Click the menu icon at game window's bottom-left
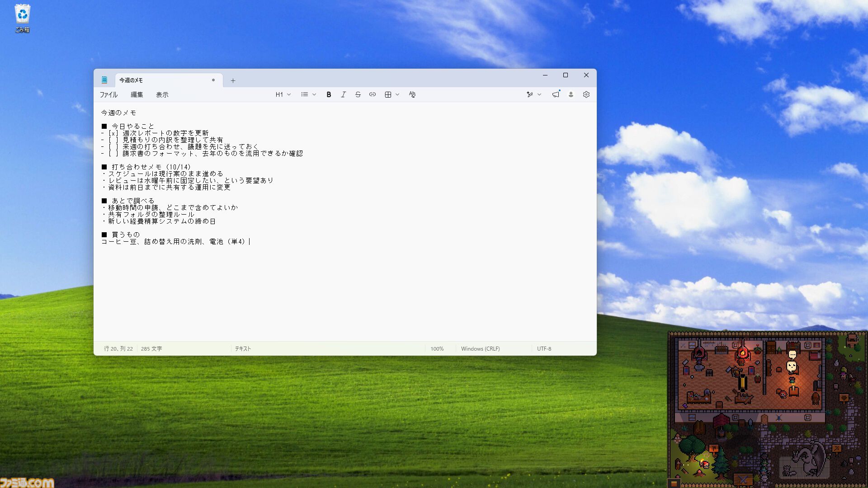868x488 pixels. pyautogui.click(x=674, y=483)
